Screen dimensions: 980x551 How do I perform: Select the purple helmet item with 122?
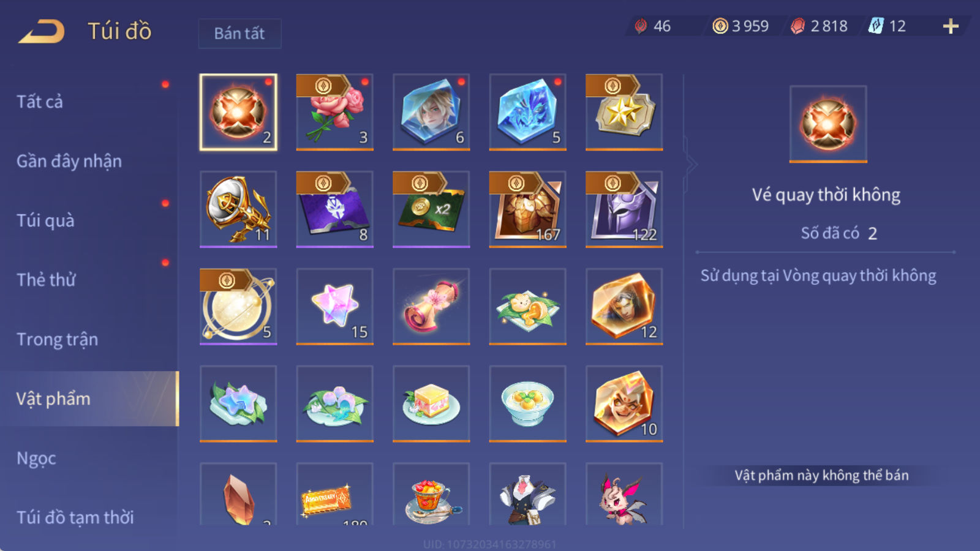pyautogui.click(x=624, y=209)
